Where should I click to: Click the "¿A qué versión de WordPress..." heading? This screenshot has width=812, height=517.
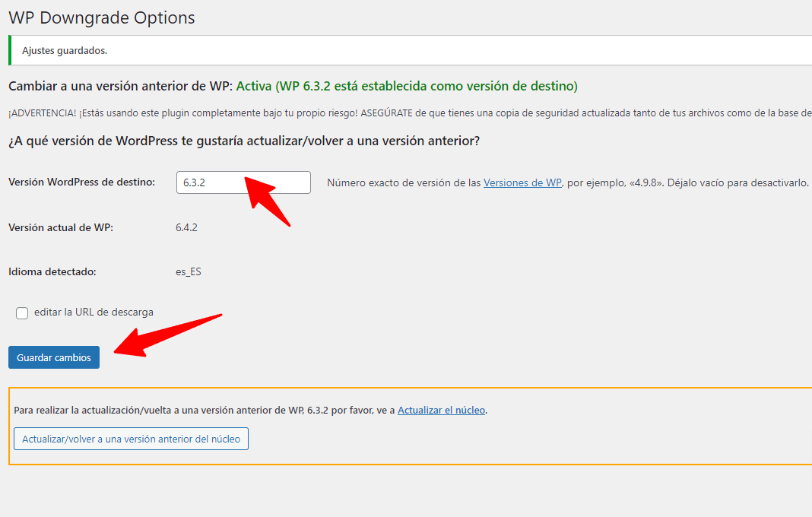pos(244,141)
